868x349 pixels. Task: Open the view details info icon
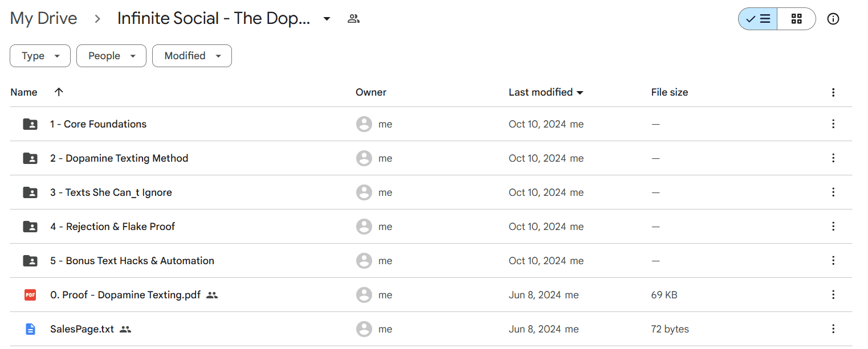pos(833,19)
